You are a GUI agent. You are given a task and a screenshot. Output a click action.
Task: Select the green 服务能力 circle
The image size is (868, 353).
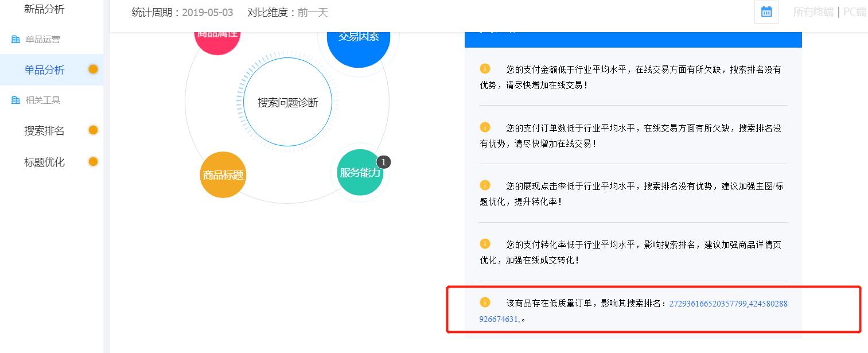click(x=360, y=172)
